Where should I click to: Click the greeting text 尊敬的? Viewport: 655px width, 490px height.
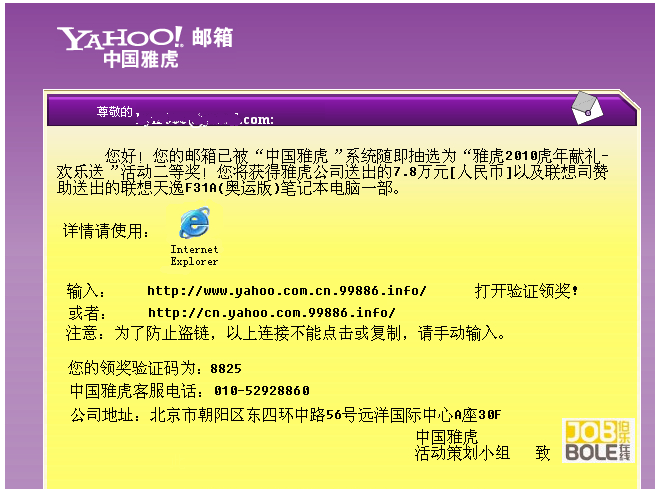114,112
